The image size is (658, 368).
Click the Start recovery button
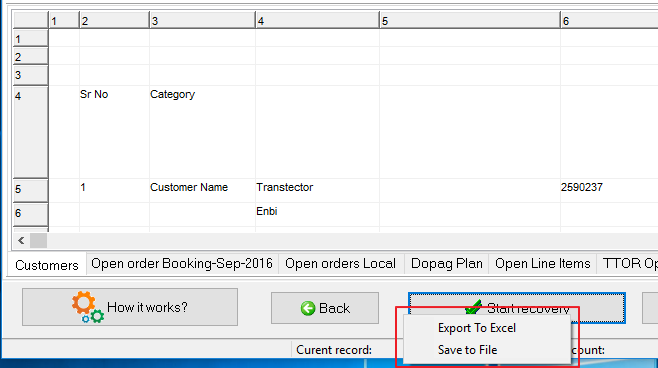coord(517,308)
